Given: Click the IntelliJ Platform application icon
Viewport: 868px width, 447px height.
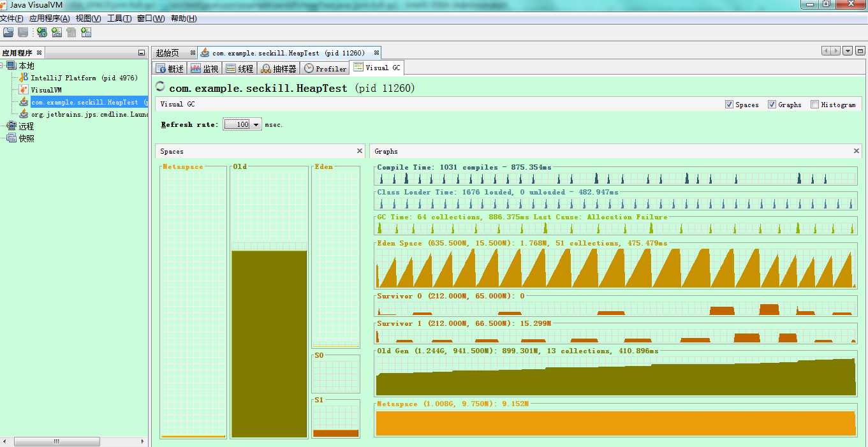Looking at the screenshot, I should (x=24, y=78).
